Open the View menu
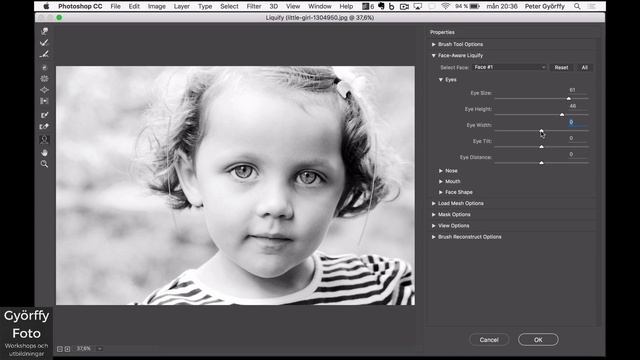 pyautogui.click(x=293, y=6)
